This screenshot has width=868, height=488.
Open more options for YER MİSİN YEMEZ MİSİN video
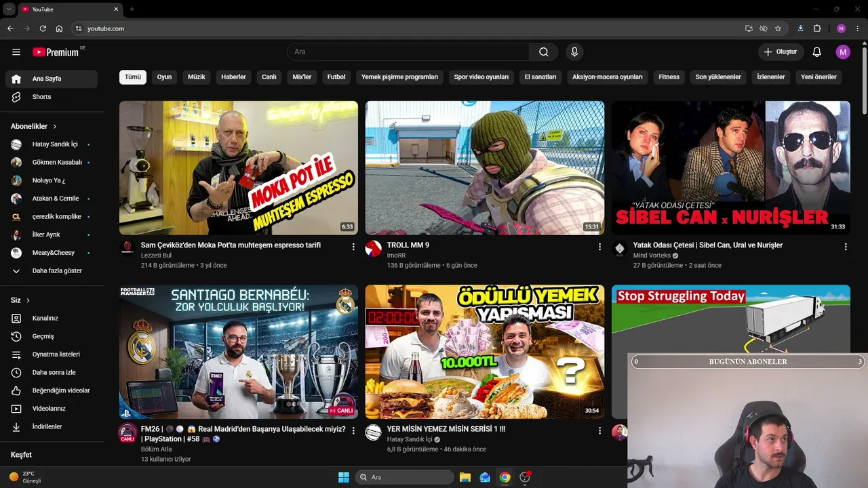point(599,431)
